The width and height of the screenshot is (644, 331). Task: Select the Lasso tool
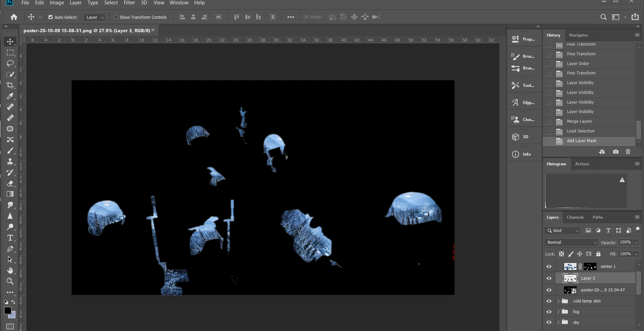[10, 63]
